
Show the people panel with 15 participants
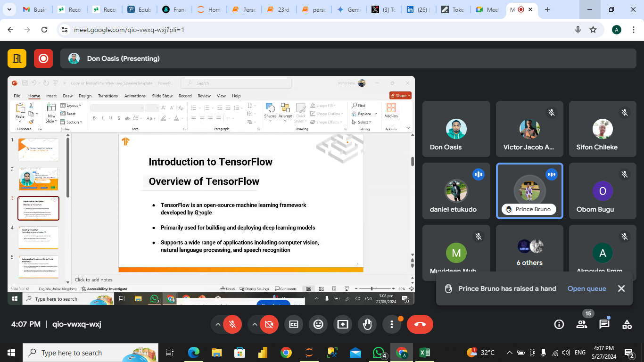click(x=582, y=324)
